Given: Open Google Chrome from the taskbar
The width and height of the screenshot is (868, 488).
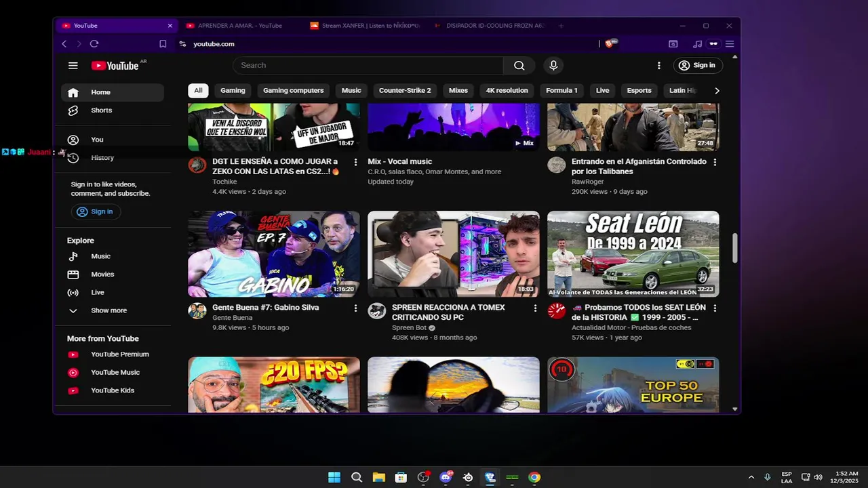Looking at the screenshot, I should (534, 477).
